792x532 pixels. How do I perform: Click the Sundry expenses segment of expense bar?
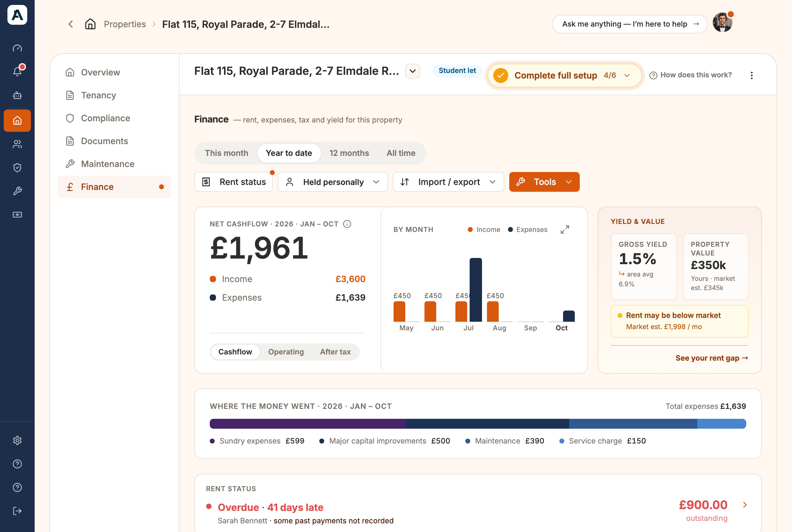click(308, 424)
